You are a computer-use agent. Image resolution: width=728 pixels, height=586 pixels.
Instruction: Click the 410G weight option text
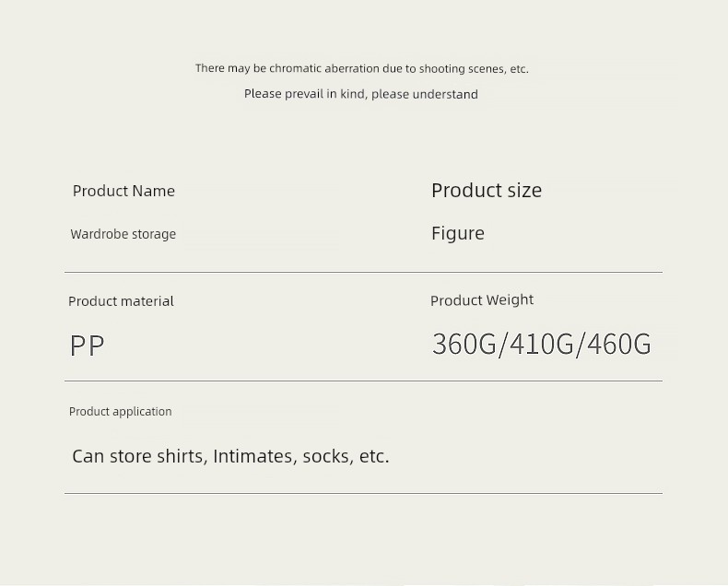(x=541, y=344)
